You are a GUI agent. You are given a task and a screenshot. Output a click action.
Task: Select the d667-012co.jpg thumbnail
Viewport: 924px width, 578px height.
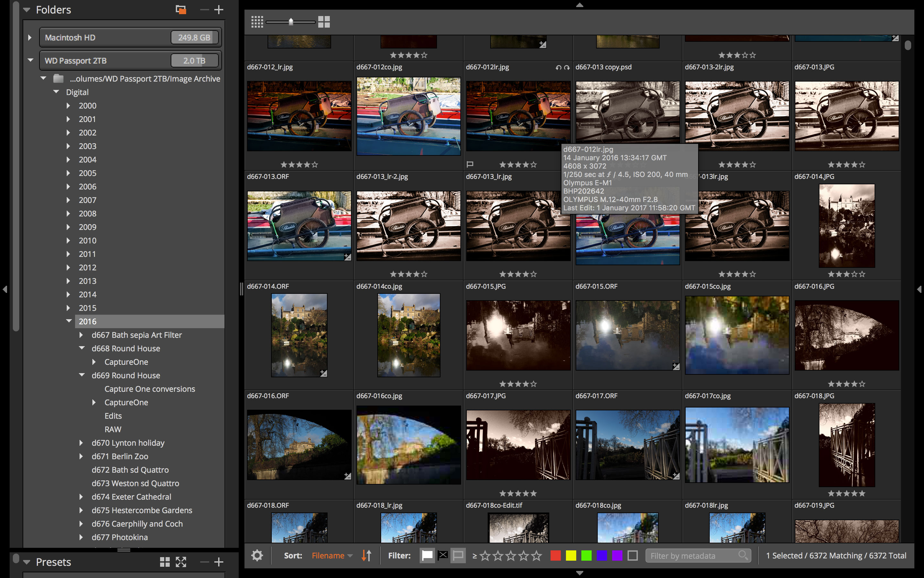tap(408, 116)
